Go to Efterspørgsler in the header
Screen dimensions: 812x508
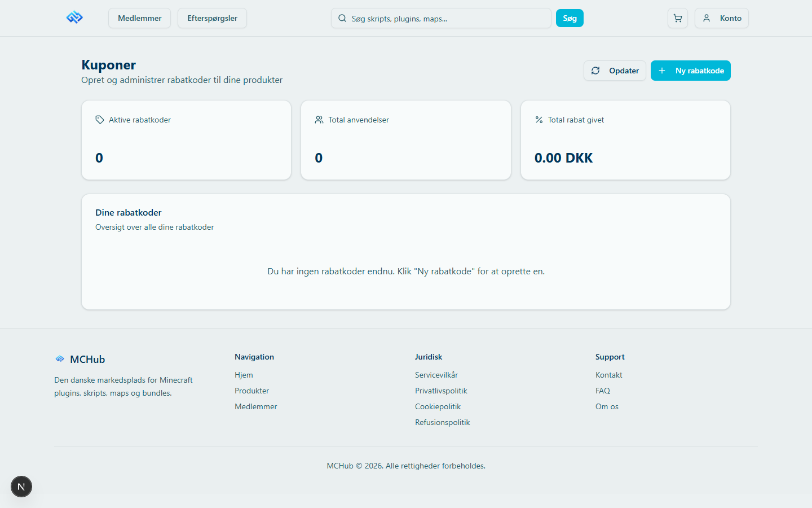pyautogui.click(x=212, y=18)
